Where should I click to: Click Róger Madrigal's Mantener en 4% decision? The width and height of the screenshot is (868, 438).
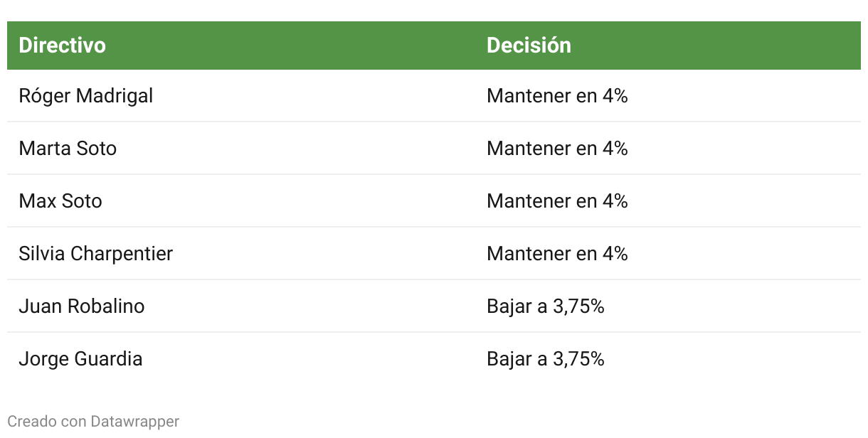(x=557, y=96)
